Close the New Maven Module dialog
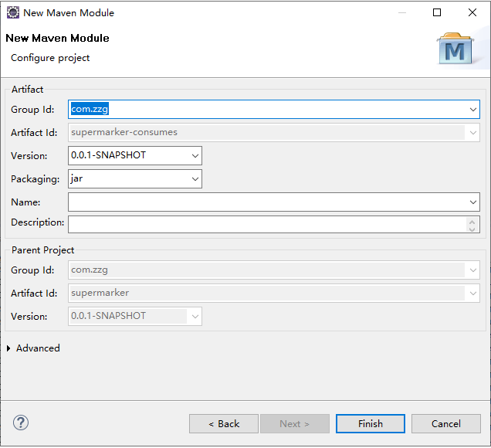Screen dimensions: 491x448 pyautogui.click(x=472, y=12)
